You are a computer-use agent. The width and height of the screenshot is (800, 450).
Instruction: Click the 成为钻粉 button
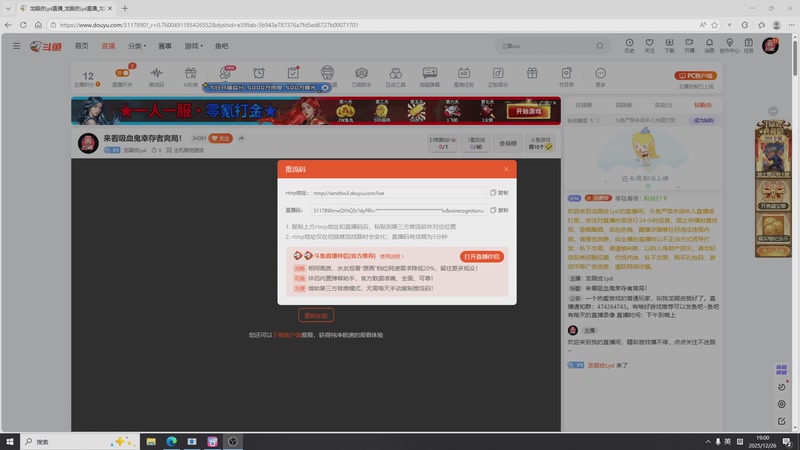point(704,120)
